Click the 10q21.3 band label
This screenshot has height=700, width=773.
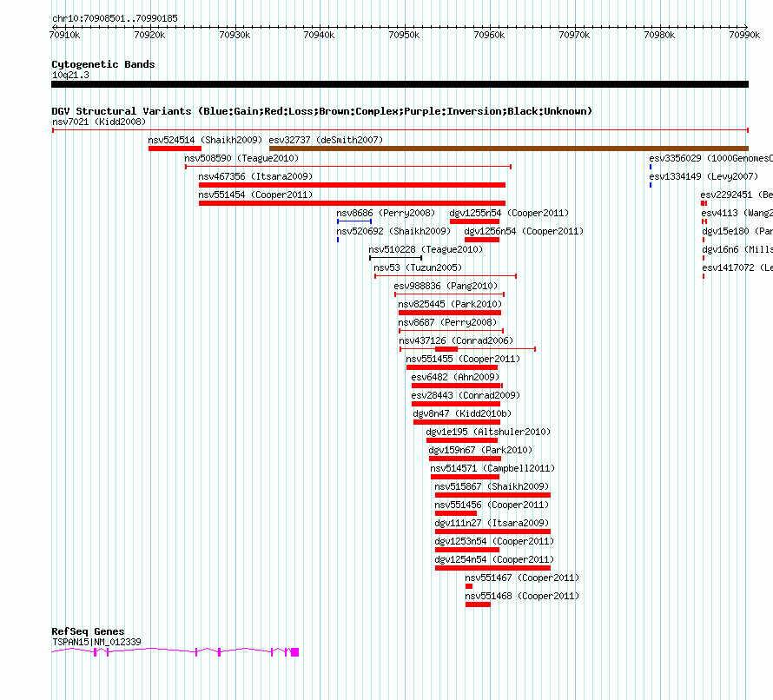click(x=70, y=75)
